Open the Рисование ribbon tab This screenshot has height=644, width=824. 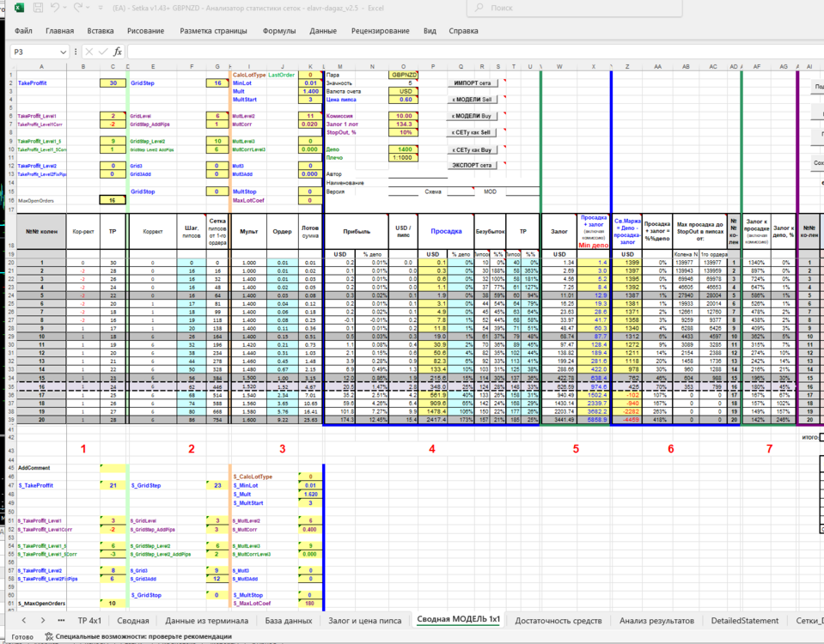[x=145, y=31]
